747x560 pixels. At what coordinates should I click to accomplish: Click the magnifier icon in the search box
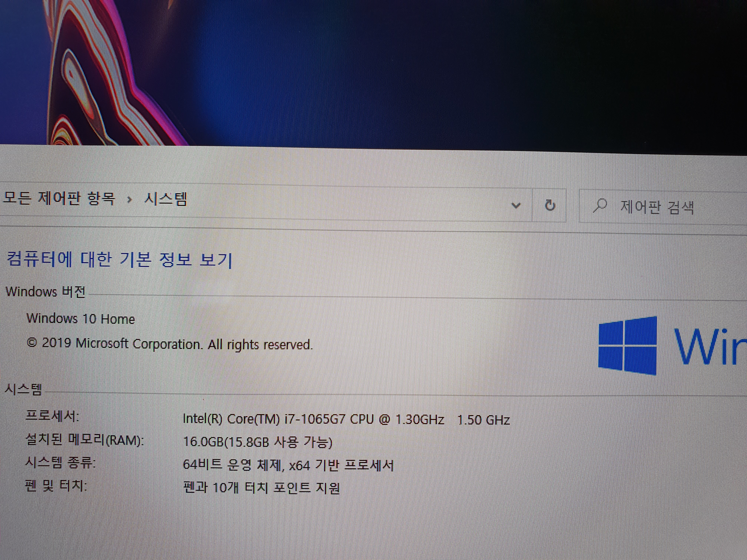[x=600, y=206]
